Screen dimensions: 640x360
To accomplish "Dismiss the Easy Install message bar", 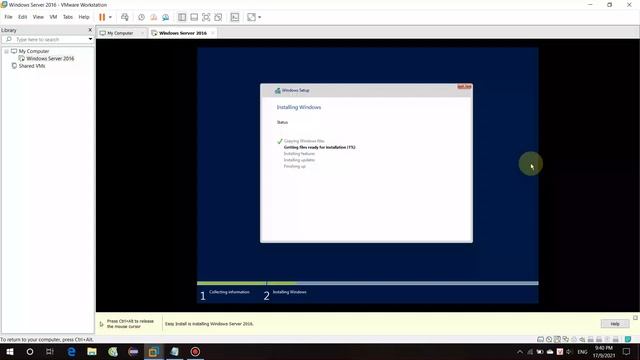I will pyautogui.click(x=636, y=318).
